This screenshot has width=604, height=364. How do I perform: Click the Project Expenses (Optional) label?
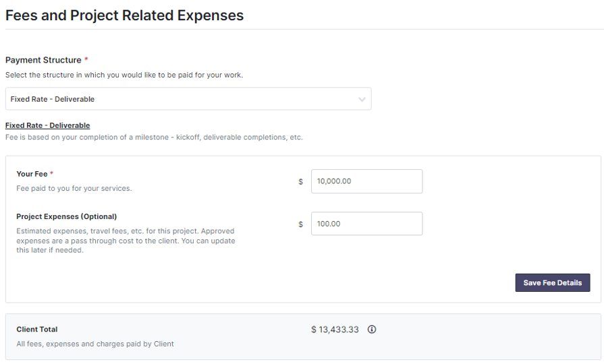pos(66,216)
